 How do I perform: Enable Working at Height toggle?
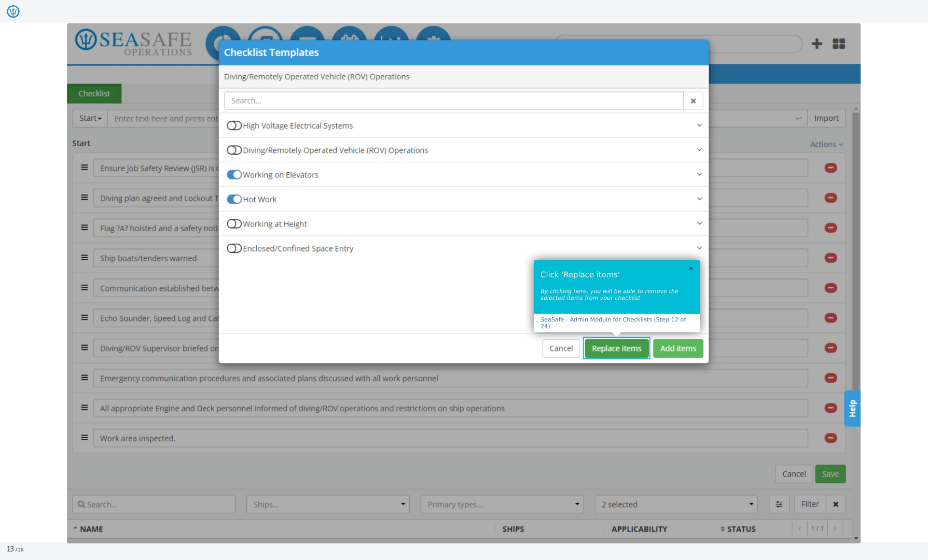pos(234,223)
